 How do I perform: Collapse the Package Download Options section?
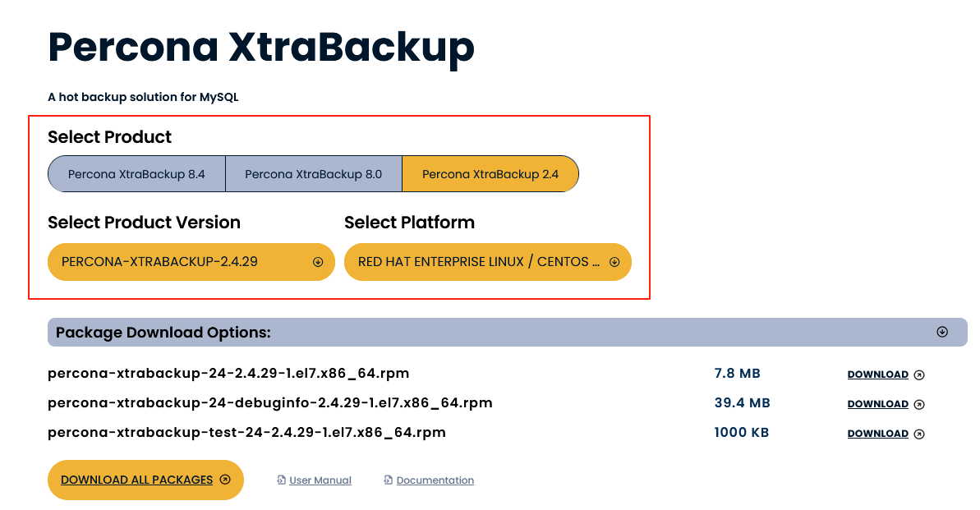pos(942,332)
